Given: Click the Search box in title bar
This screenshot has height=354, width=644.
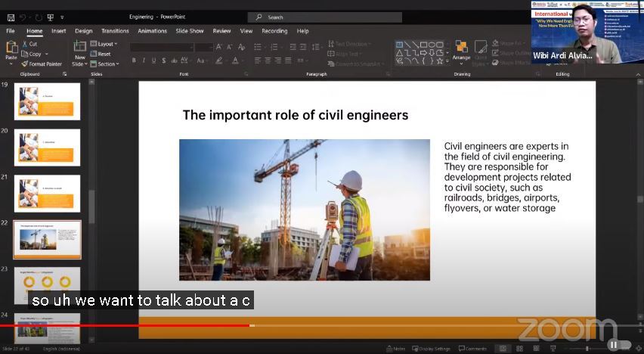Looking at the screenshot, I should [324, 17].
